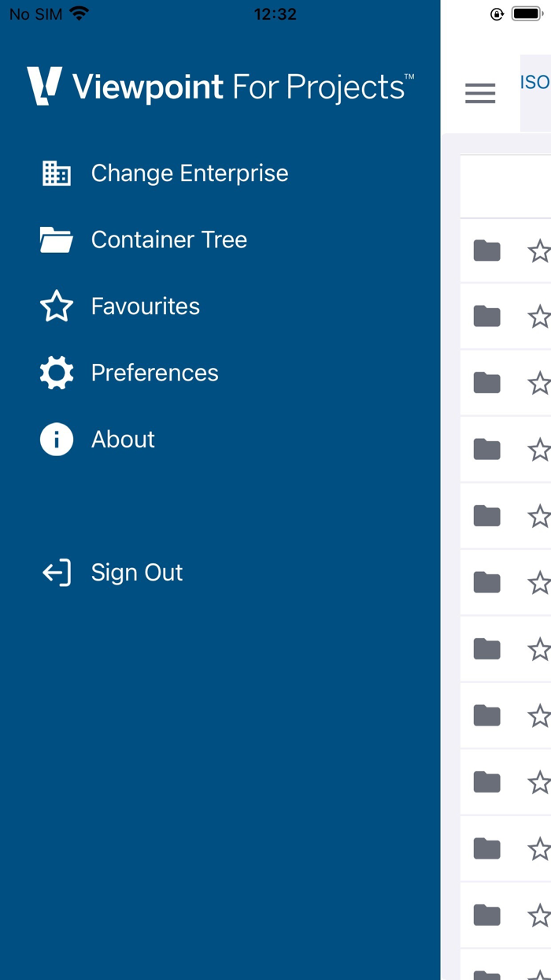Tap Sign Out to log off
Image resolution: width=551 pixels, height=980 pixels.
point(136,573)
